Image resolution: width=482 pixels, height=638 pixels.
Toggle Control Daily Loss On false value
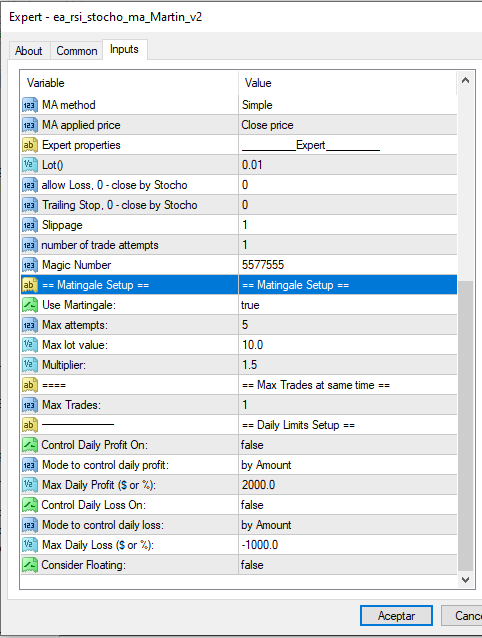[x=348, y=505]
